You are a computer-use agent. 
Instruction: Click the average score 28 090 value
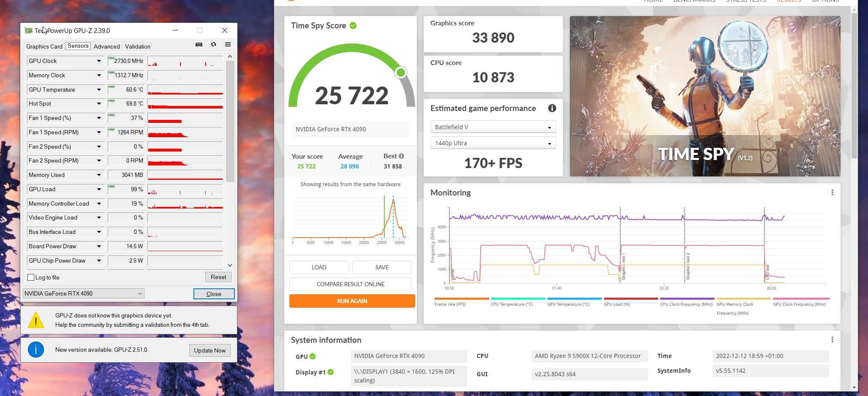pos(350,166)
